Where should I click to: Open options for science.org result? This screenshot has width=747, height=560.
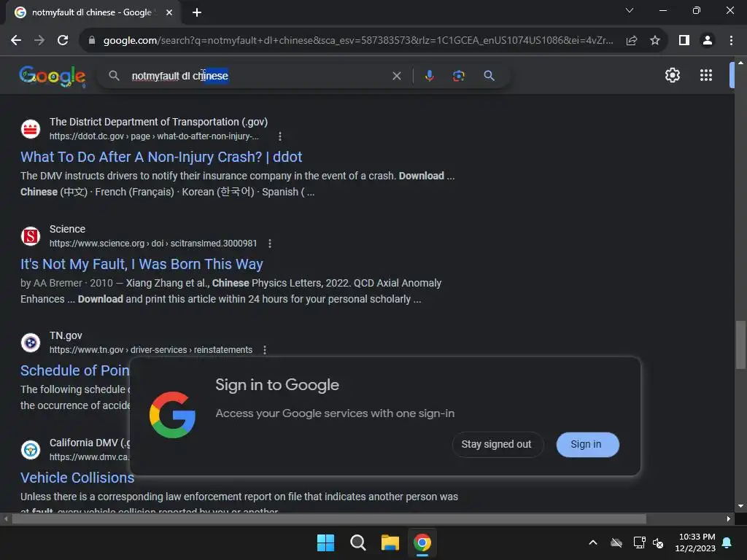[270, 244]
